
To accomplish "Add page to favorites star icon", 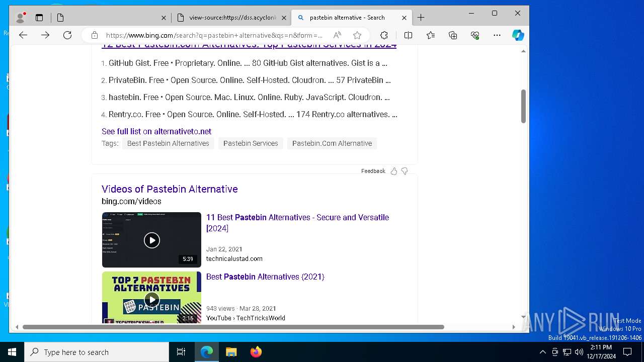I will click(357, 35).
